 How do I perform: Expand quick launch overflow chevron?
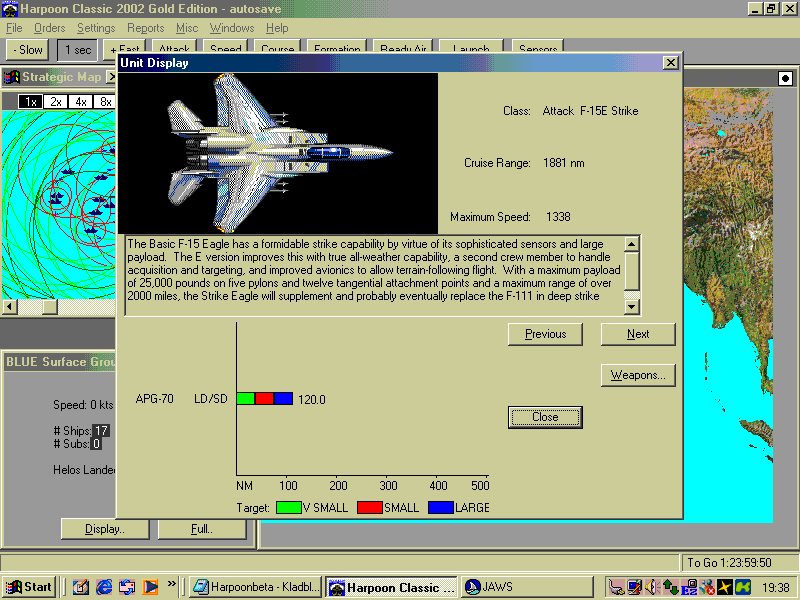(171, 584)
